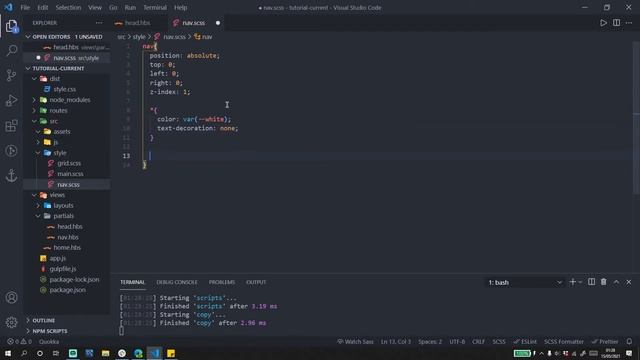Viewport: 640px width, 360px height.
Task: Open the Selection menu
Action: [68, 7]
